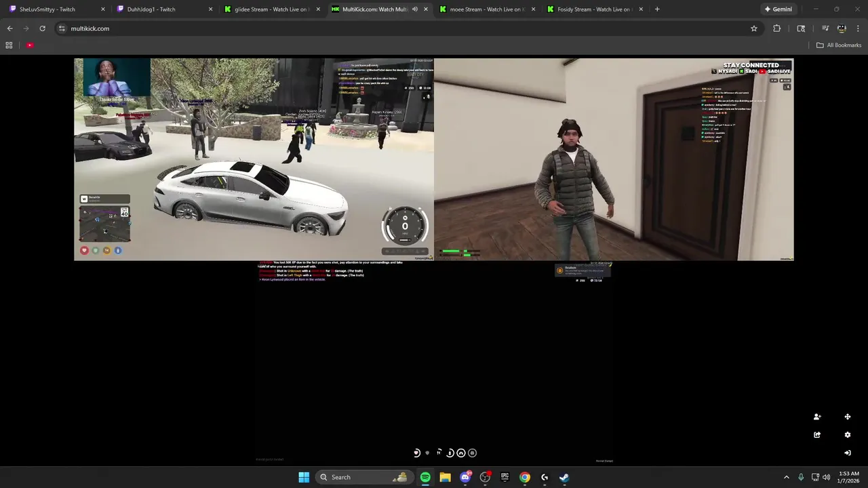This screenshot has width=868, height=488.
Task: Add a streamer with the add-user icon
Action: pyautogui.click(x=817, y=417)
